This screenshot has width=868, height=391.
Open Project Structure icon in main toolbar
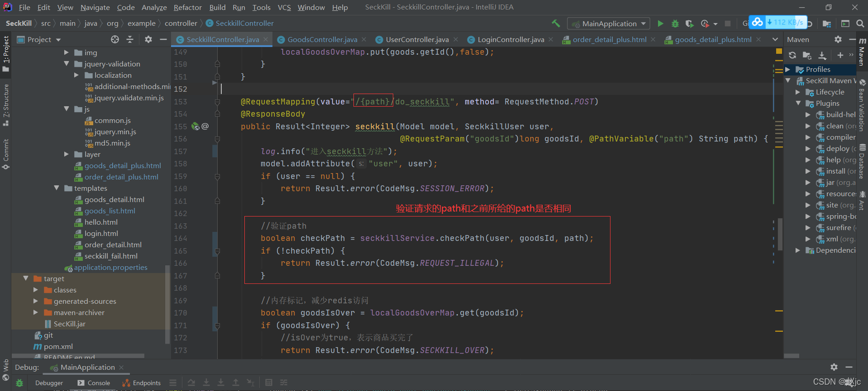[827, 24]
